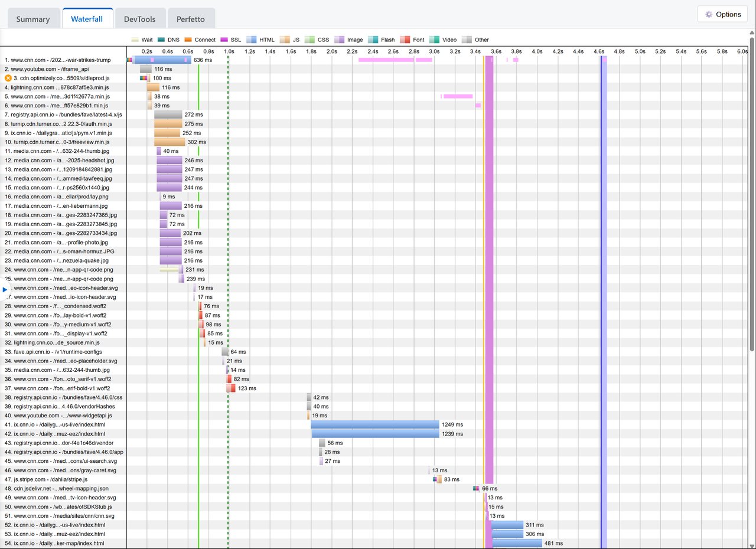This screenshot has width=756, height=549.
Task: Click the SSL legend color swatch
Action: coord(224,40)
